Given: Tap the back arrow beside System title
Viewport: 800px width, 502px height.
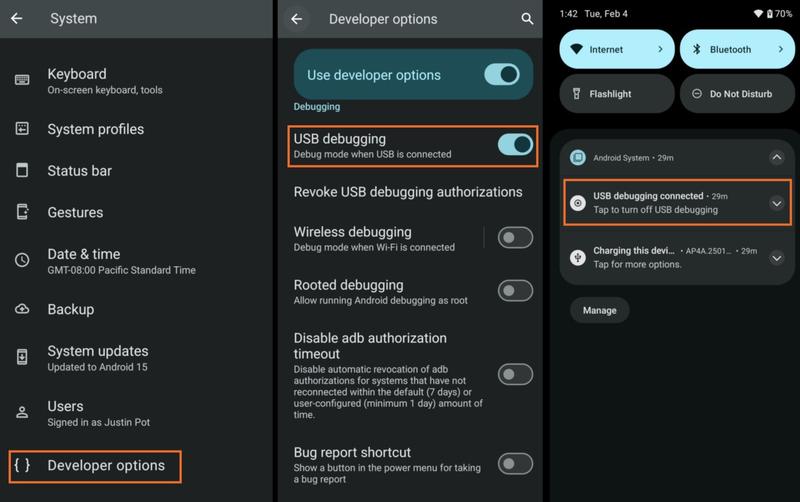Looking at the screenshot, I should [17, 19].
